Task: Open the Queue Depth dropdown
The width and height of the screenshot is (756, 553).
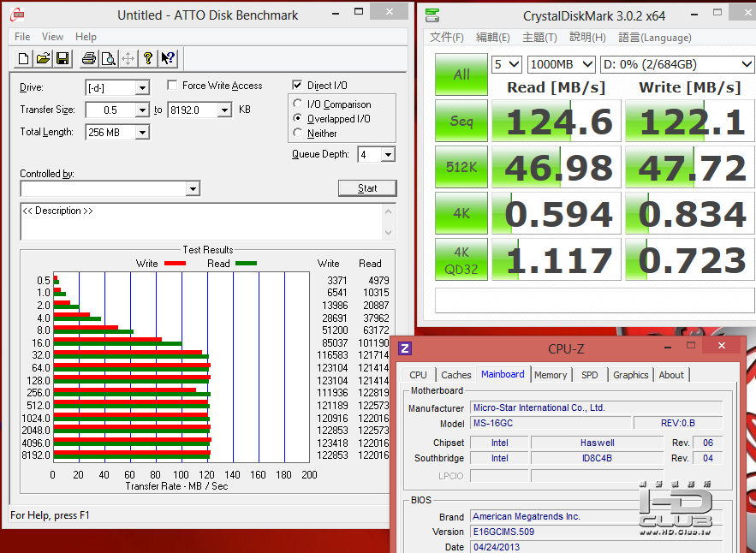Action: pos(388,155)
